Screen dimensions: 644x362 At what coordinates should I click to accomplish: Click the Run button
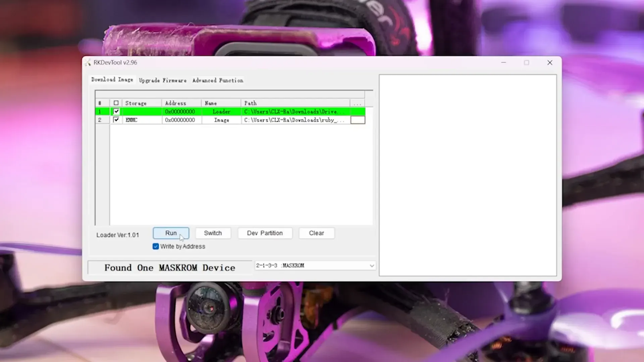click(x=171, y=233)
